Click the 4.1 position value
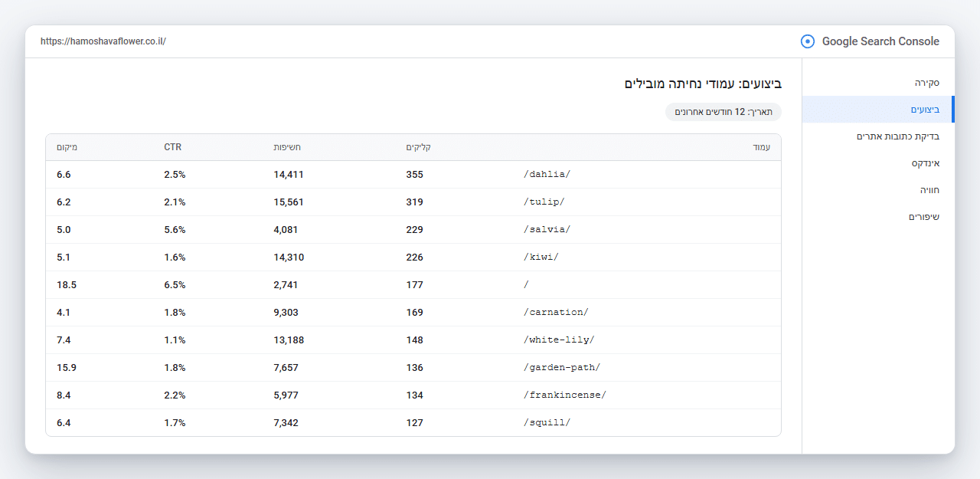Image resolution: width=980 pixels, height=479 pixels. tap(64, 313)
